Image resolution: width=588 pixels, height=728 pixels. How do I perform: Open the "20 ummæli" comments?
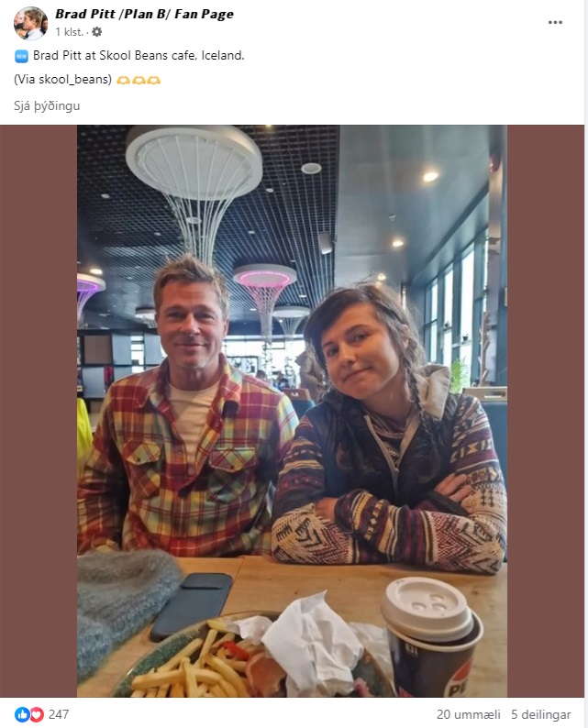pyautogui.click(x=468, y=714)
